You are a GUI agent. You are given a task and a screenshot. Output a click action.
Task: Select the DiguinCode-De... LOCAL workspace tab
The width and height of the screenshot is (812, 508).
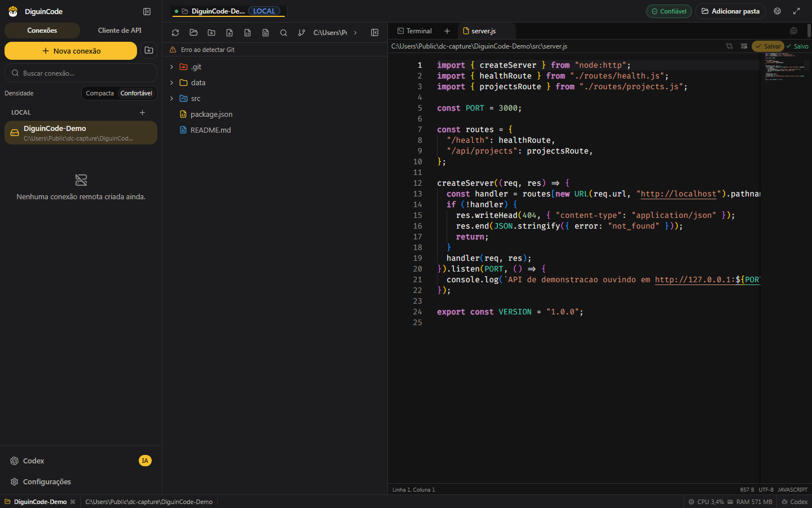tap(228, 11)
